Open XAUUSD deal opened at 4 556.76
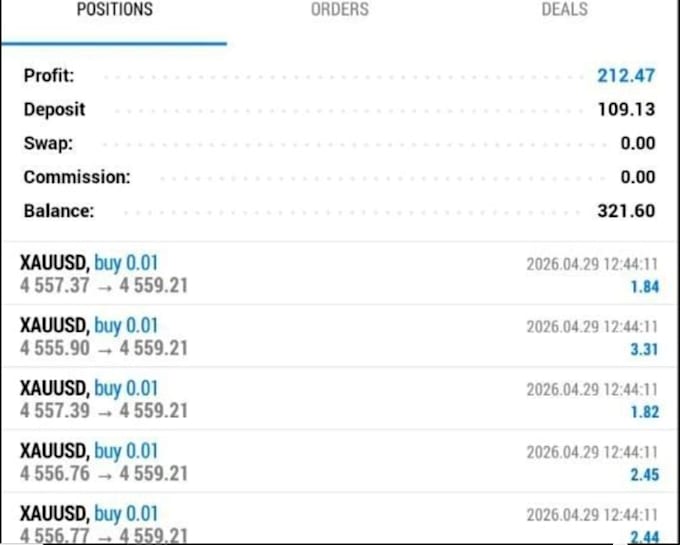Image resolution: width=680 pixels, height=545 pixels. coord(340,462)
